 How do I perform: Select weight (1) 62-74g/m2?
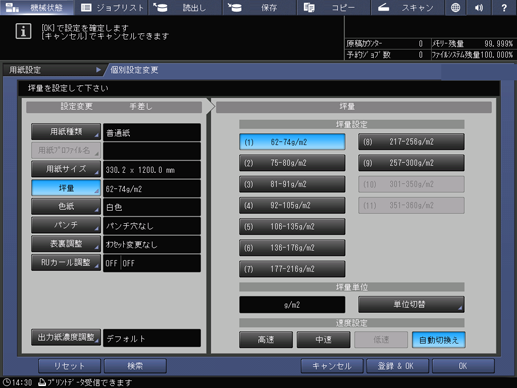(292, 142)
